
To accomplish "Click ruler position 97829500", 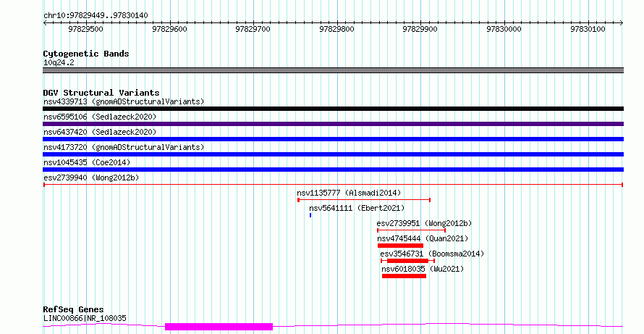I will tap(86, 29).
